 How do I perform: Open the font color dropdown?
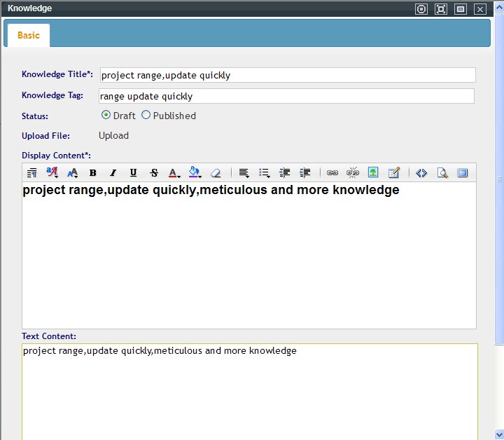[174, 173]
